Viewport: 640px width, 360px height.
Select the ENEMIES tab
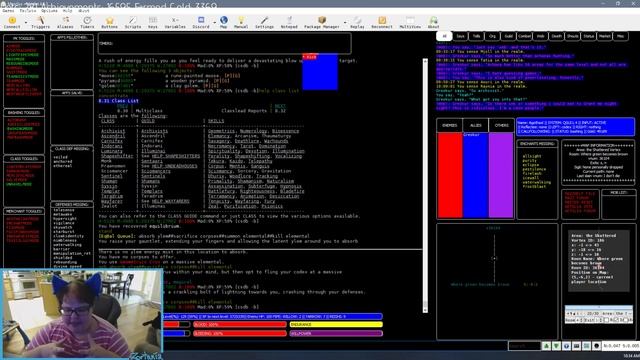(449, 125)
